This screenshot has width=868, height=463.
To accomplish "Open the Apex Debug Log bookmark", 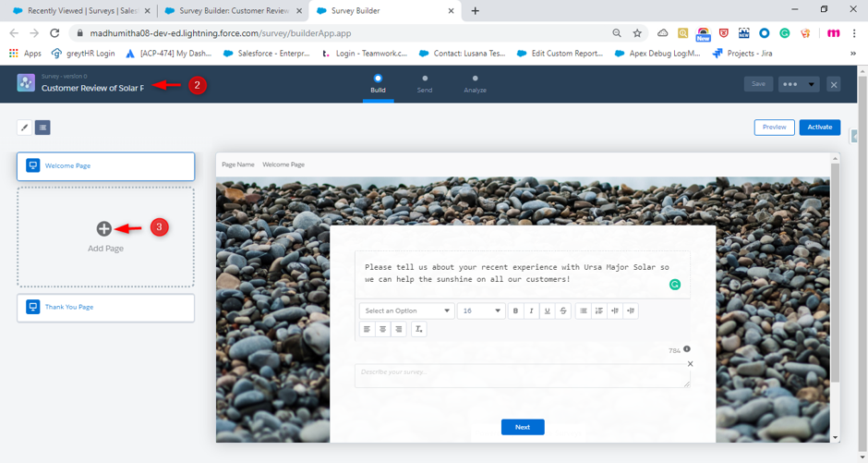I will pos(657,54).
